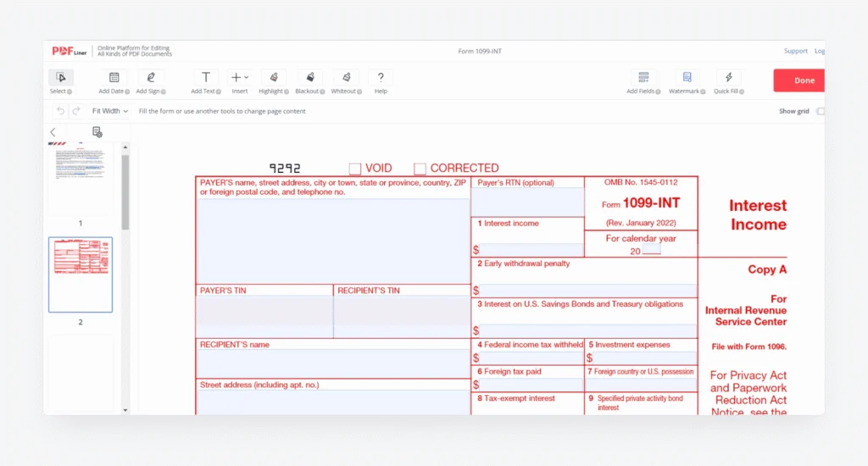The height and width of the screenshot is (466, 868).
Task: Click the Highlight info dot
Action: click(287, 92)
